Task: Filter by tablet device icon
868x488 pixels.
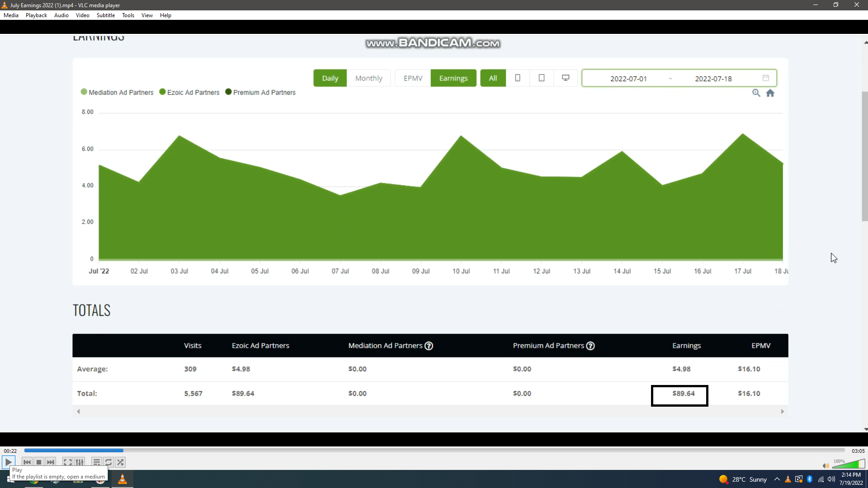Action: pyautogui.click(x=542, y=78)
